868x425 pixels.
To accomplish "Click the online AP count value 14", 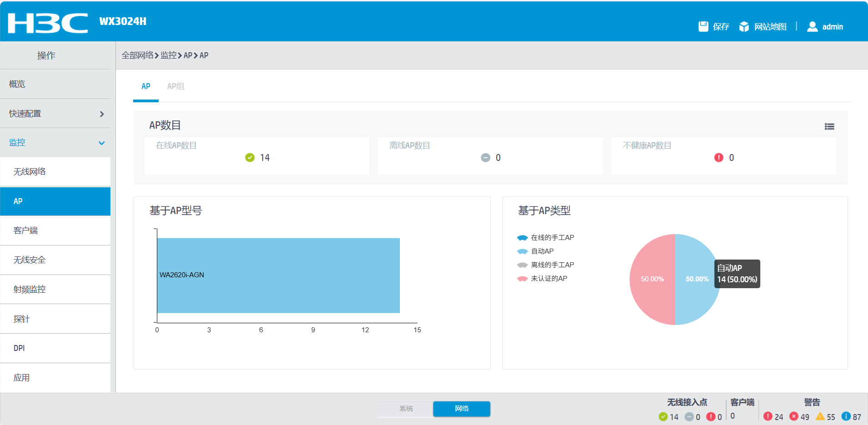I will 265,158.
